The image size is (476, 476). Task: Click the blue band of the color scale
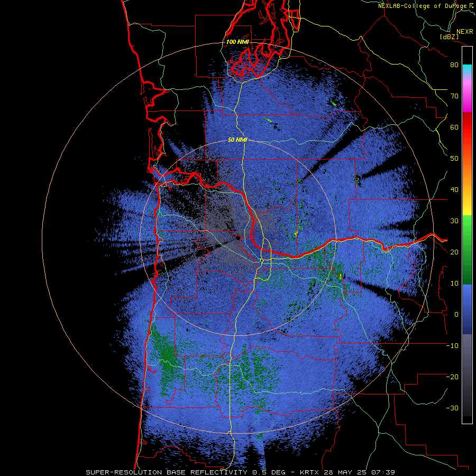[x=467, y=309]
